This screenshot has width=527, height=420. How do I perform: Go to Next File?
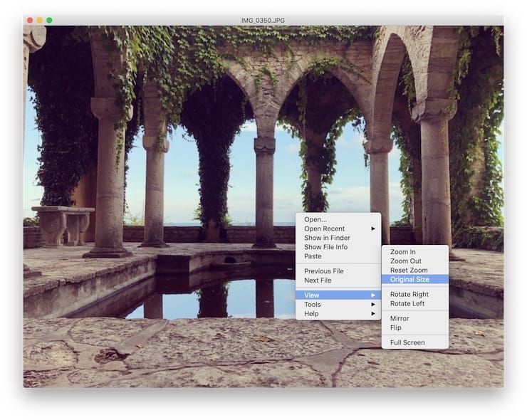point(338,280)
